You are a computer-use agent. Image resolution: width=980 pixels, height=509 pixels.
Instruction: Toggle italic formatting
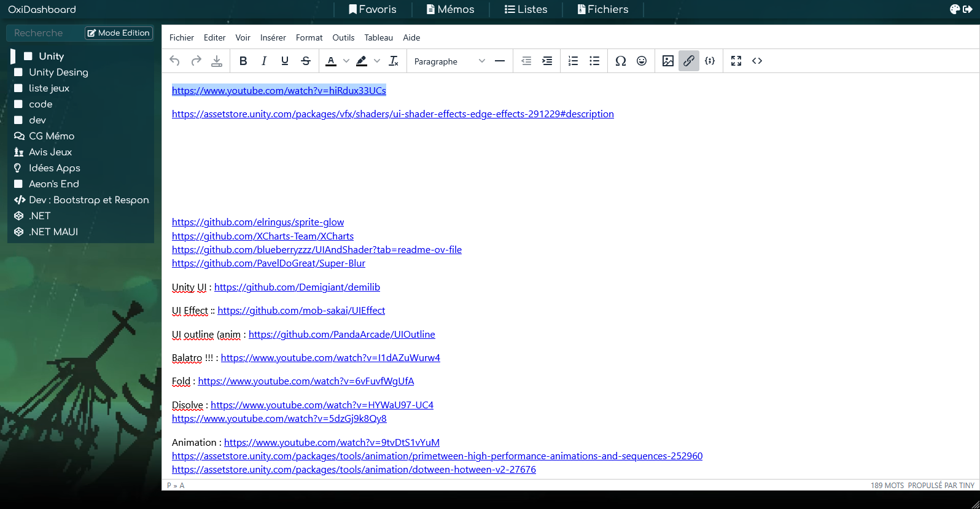point(264,61)
